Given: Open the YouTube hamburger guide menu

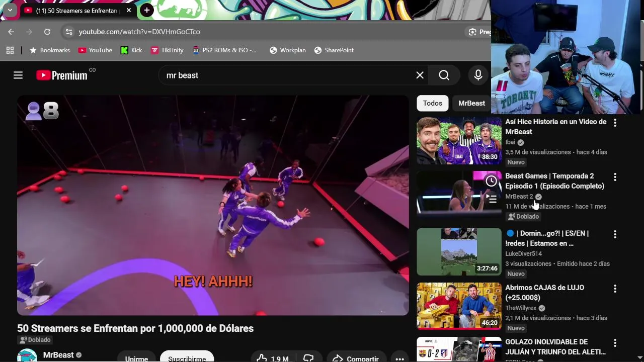Looking at the screenshot, I should [18, 75].
